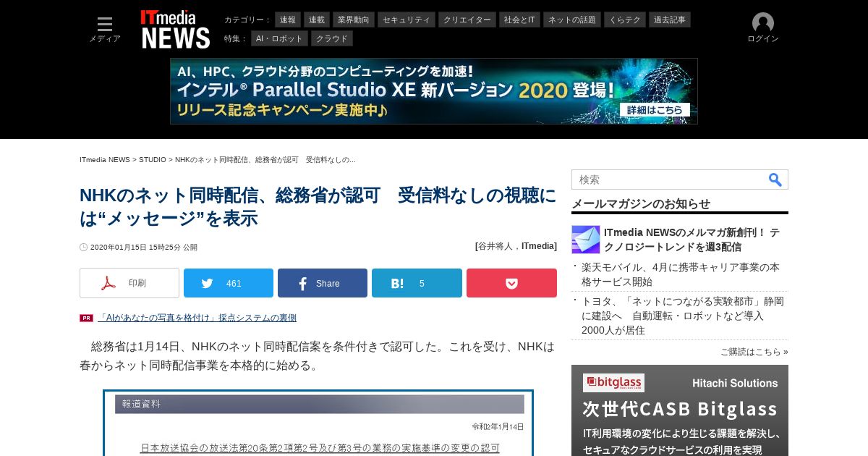This screenshot has height=456, width=868.
Task: Click the article headline about NHK
Action: 318,206
